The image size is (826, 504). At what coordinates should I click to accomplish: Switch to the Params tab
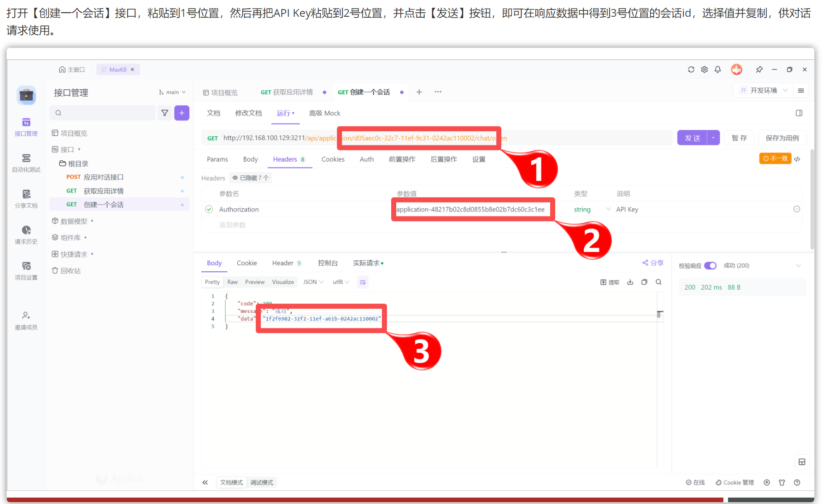[217, 159]
